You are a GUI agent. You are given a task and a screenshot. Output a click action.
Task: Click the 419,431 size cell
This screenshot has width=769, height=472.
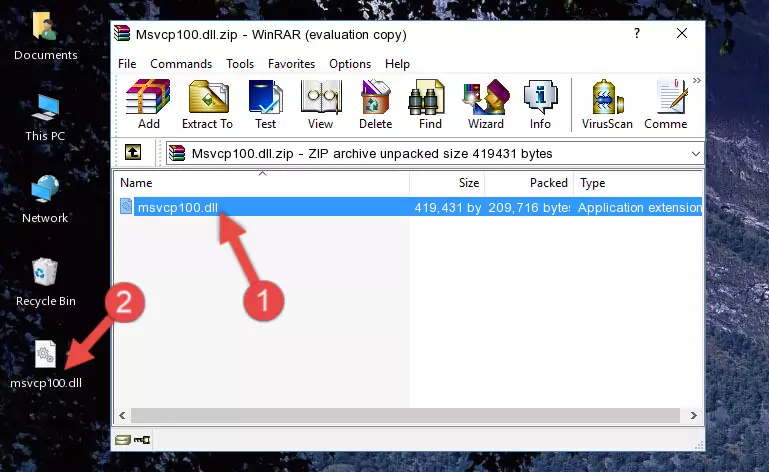(x=447, y=208)
